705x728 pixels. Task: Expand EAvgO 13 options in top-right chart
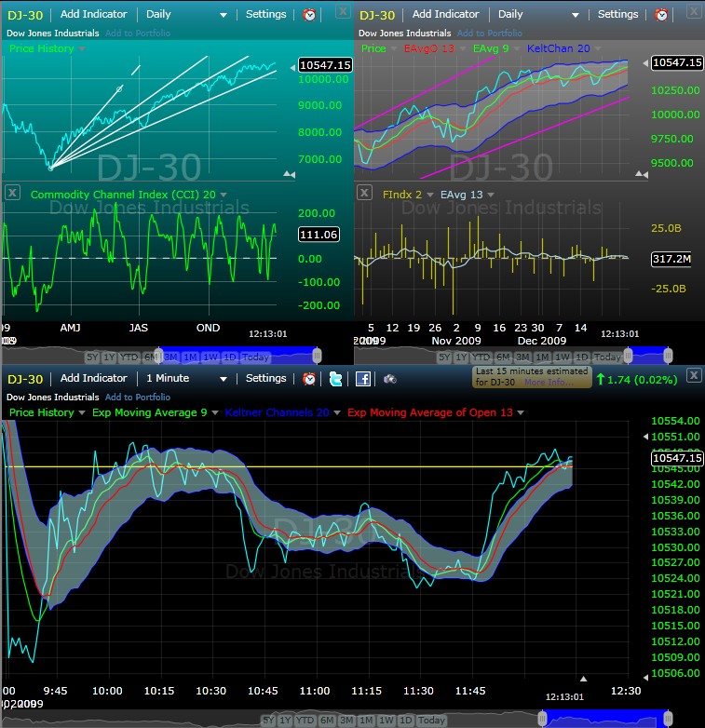pyautogui.click(x=462, y=48)
